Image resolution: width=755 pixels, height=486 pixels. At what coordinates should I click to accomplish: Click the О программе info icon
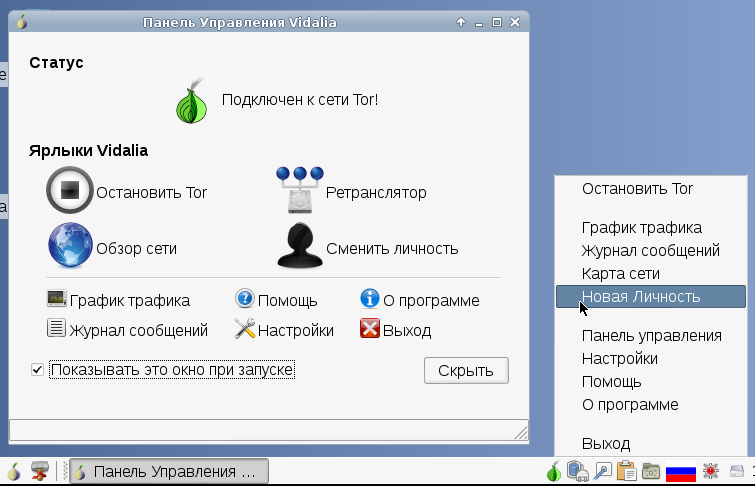click(370, 299)
